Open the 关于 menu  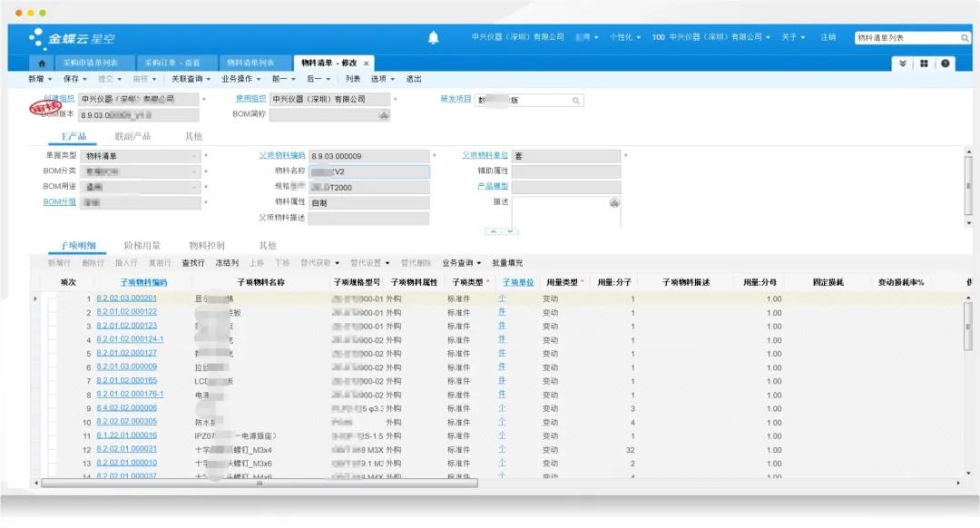click(x=793, y=37)
